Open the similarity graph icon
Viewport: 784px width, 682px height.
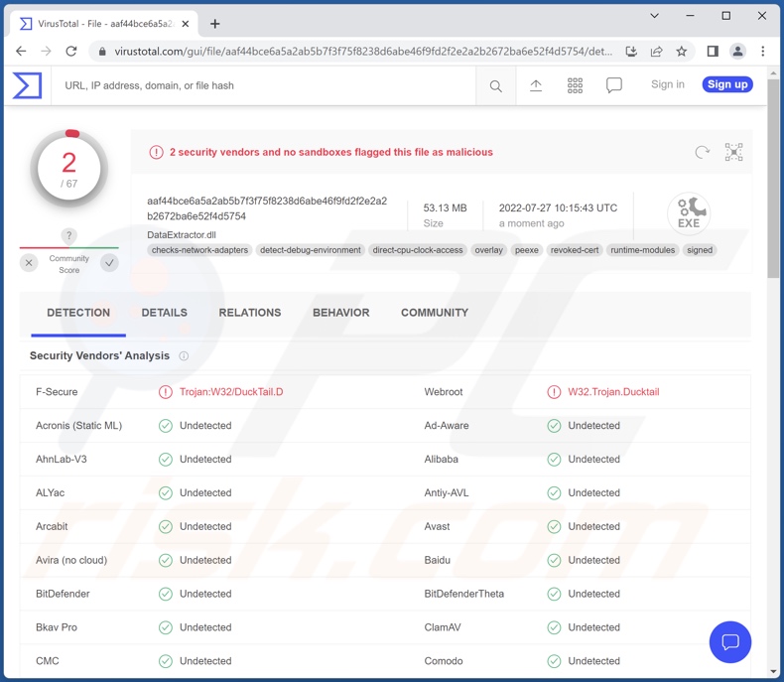tap(733, 152)
